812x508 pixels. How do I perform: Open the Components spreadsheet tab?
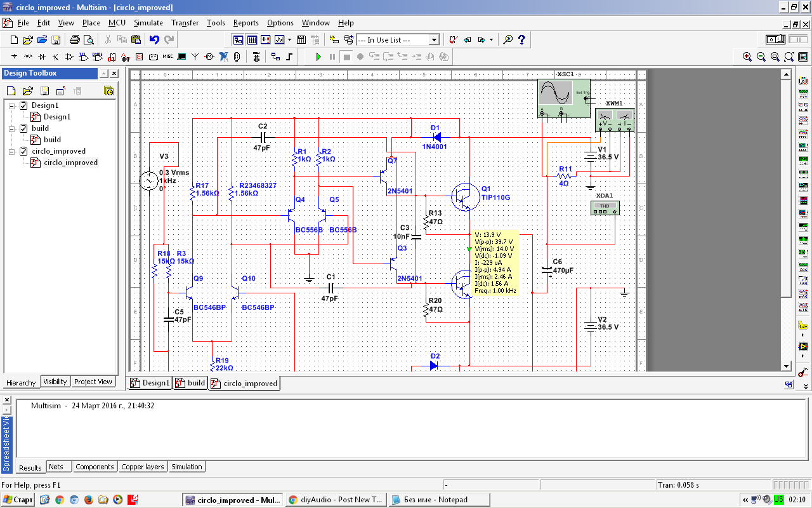point(95,467)
